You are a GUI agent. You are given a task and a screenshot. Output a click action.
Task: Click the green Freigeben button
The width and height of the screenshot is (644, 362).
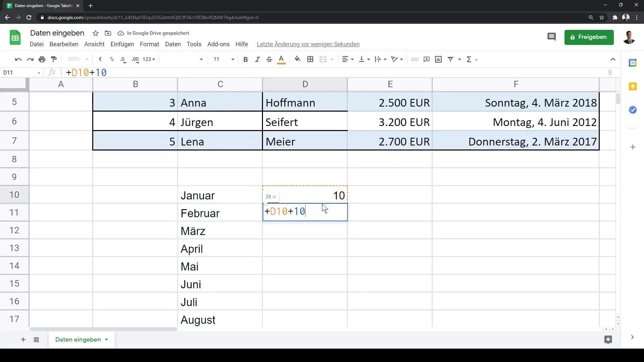click(x=589, y=37)
